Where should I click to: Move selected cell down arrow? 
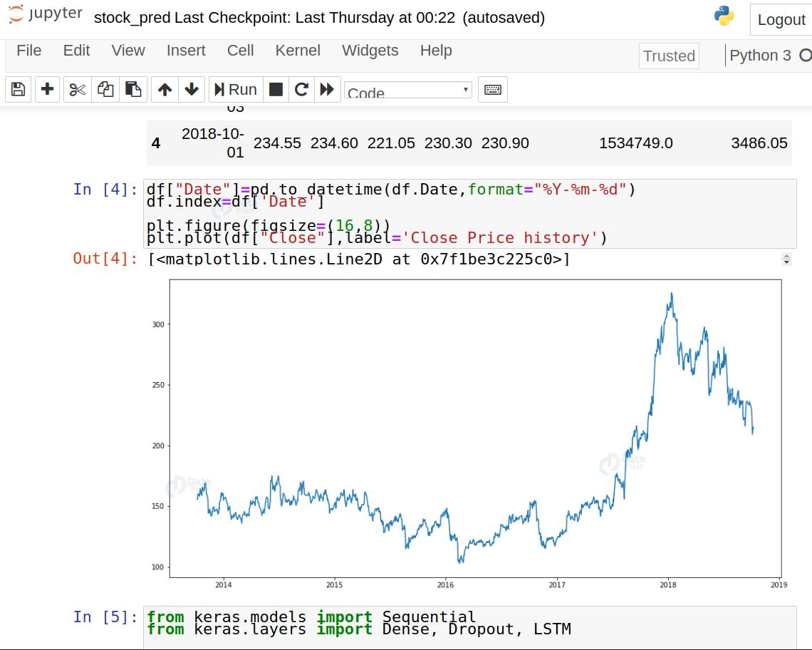(x=192, y=89)
